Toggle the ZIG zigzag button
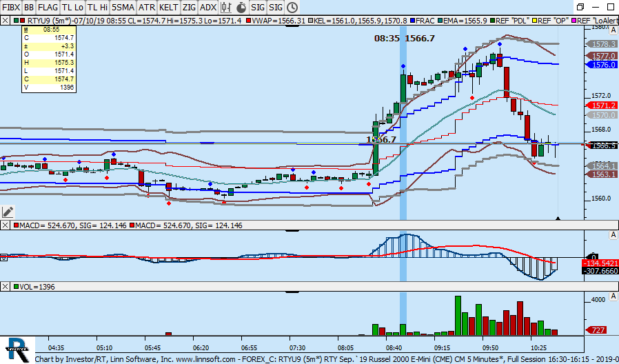The width and height of the screenshot is (619, 364). coord(189,7)
